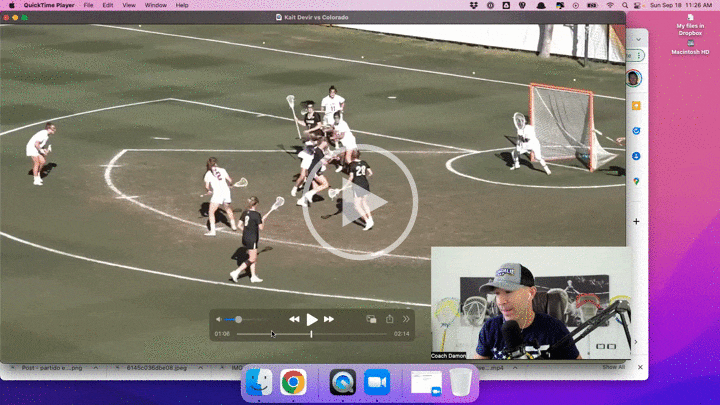Enable picture-in-picture mode
Image resolution: width=720 pixels, height=405 pixels.
371,319
